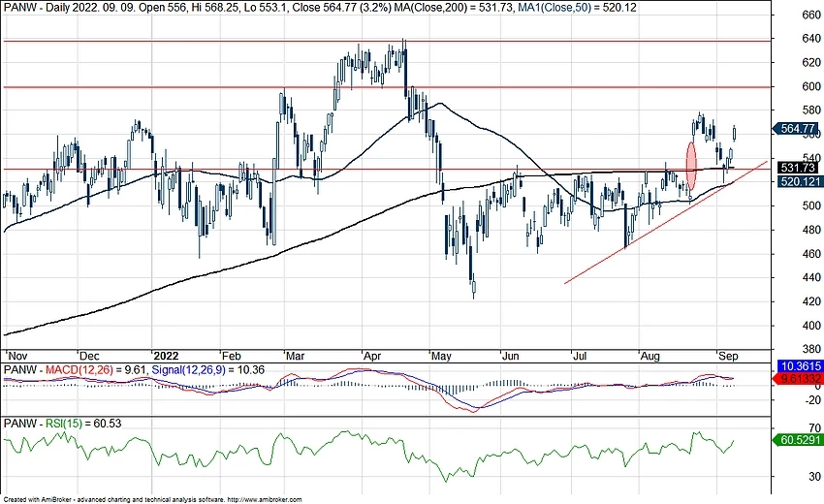The width and height of the screenshot is (824, 504).
Task: Click the Jul label on time axis
Action: pyautogui.click(x=580, y=356)
